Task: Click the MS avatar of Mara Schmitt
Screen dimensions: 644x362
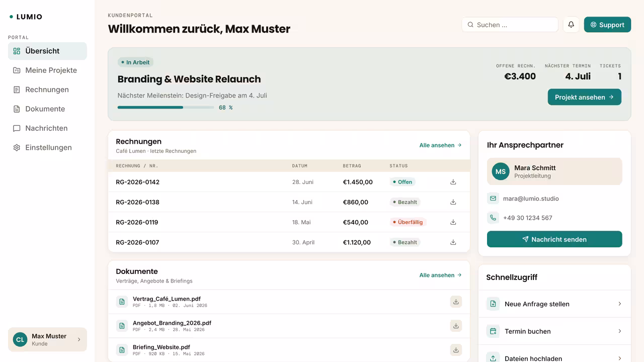Action: point(501,171)
